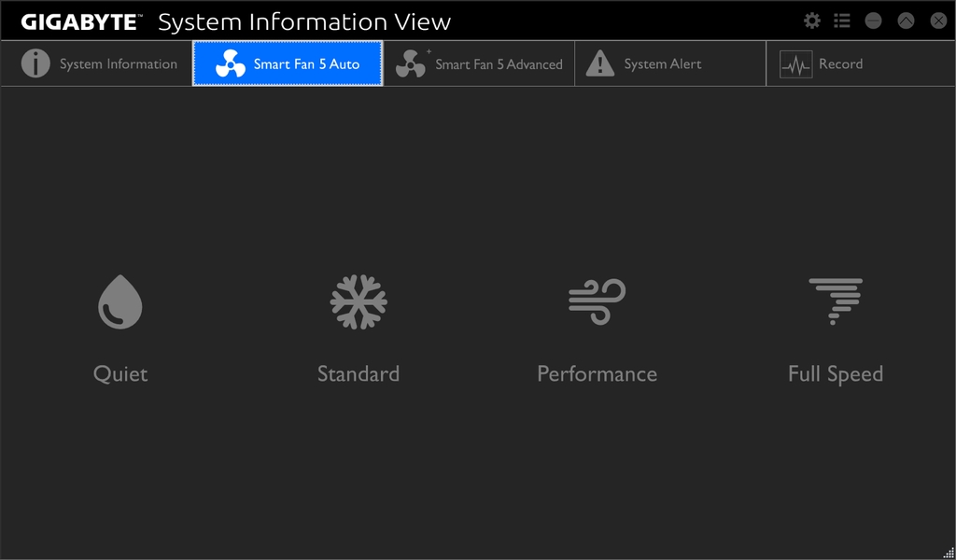This screenshot has width=956, height=560.
Task: Click the water droplet Quiet mode icon
Action: pyautogui.click(x=120, y=301)
